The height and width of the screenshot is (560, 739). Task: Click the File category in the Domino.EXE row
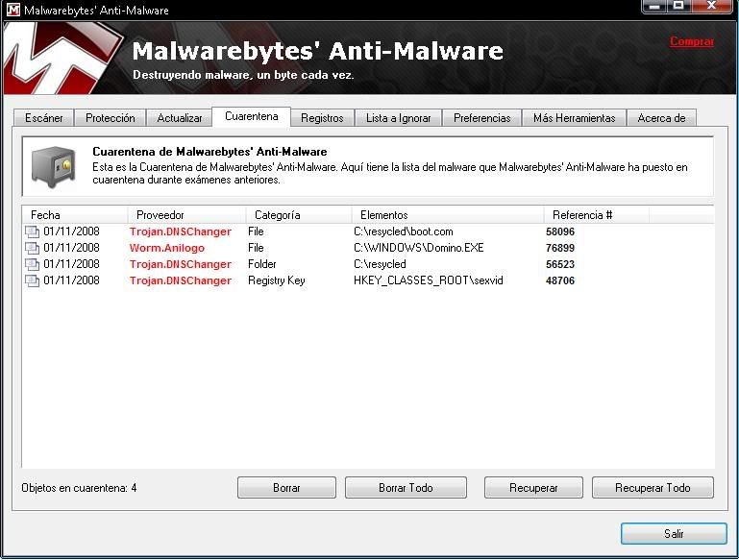[x=256, y=248]
